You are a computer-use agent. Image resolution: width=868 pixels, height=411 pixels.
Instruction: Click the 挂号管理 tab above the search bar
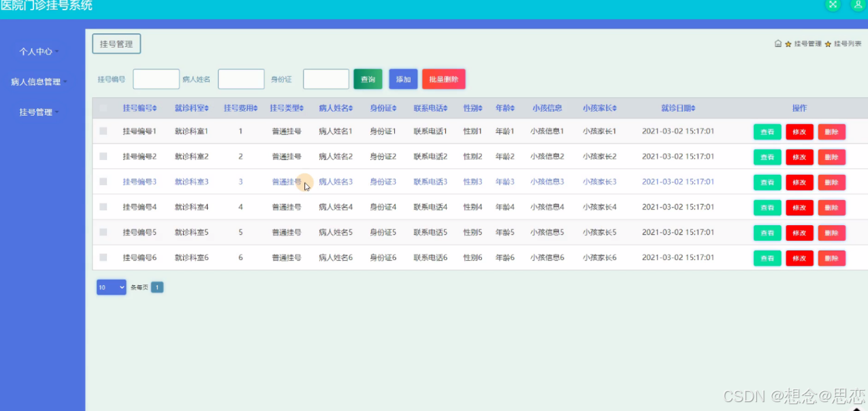pyautogui.click(x=116, y=44)
